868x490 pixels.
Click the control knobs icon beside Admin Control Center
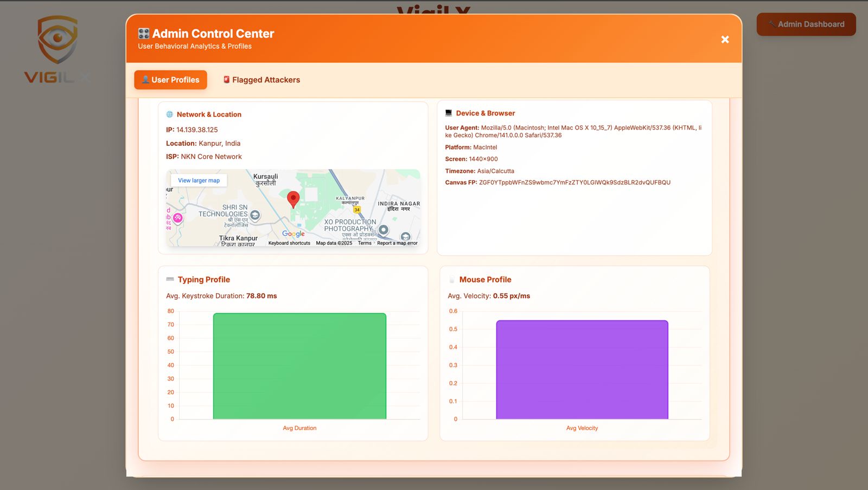click(x=144, y=34)
